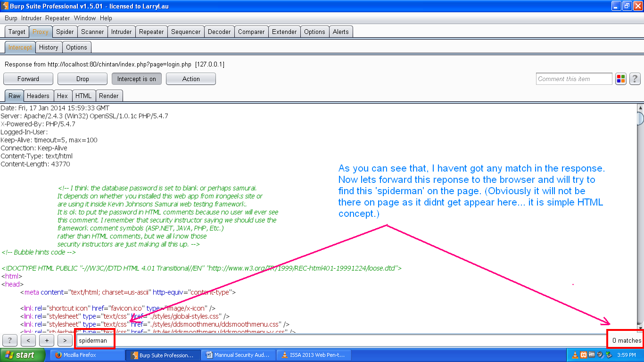644x362 pixels.
Task: View the Alerts tab
Action: (341, 32)
